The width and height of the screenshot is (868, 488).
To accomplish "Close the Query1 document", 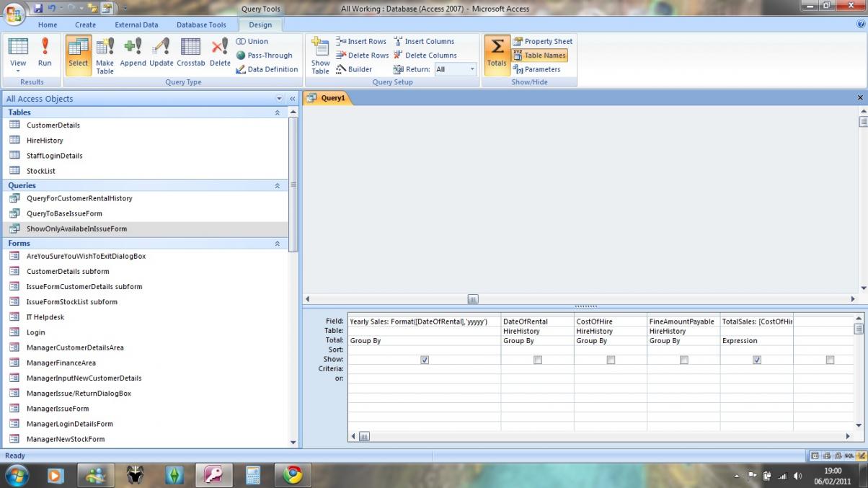I will 860,97.
